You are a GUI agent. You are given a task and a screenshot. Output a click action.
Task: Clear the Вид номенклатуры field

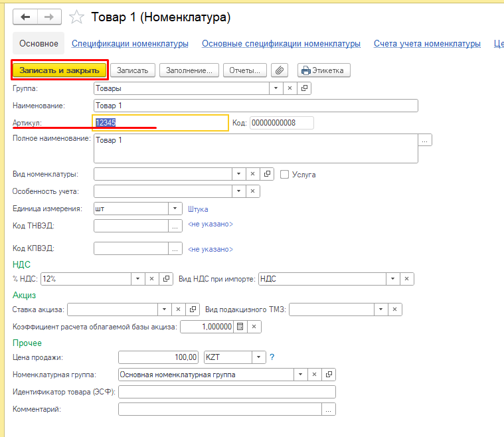click(x=253, y=174)
